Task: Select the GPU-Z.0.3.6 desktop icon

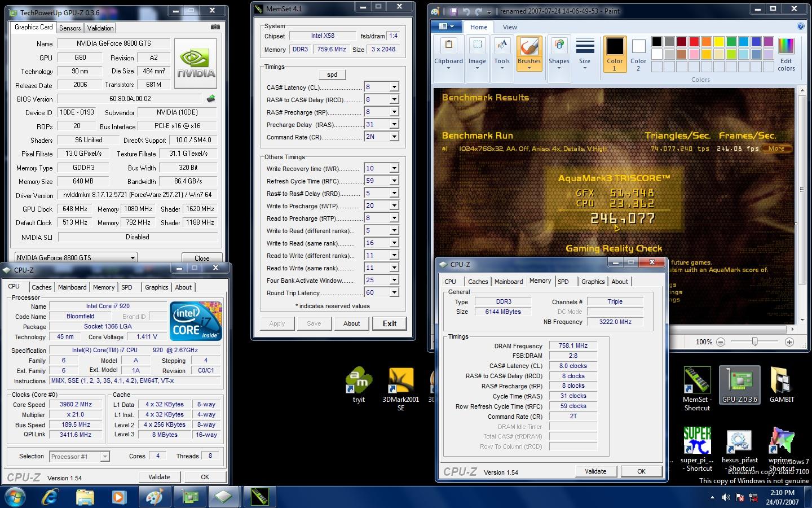Action: [740, 385]
